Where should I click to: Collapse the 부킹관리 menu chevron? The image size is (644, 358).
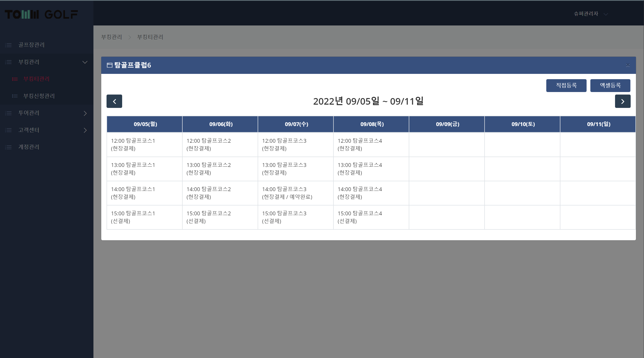coord(85,62)
